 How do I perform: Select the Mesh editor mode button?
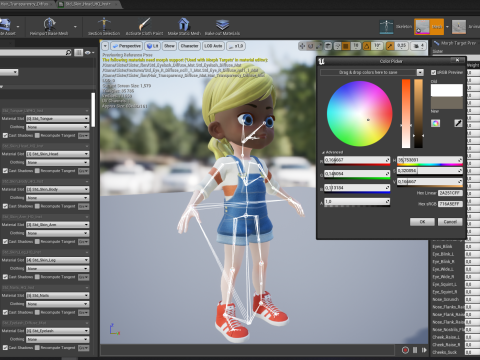coord(429,27)
